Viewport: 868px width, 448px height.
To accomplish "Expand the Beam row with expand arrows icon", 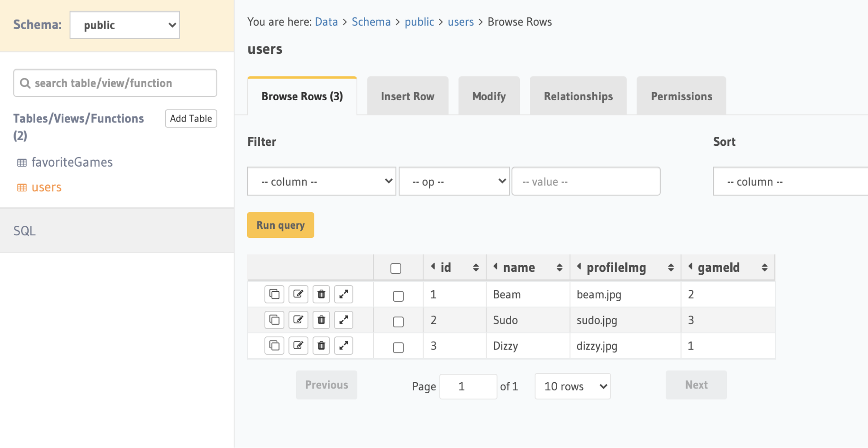I will tap(343, 294).
